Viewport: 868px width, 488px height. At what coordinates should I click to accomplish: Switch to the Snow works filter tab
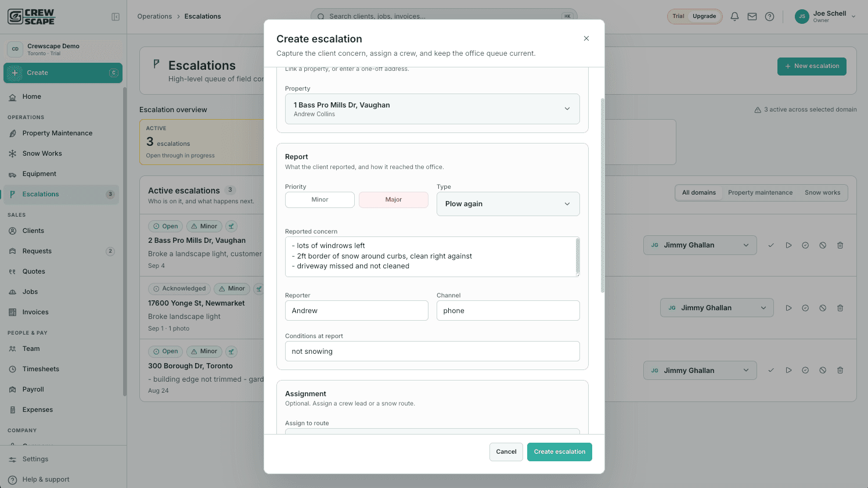(x=822, y=193)
